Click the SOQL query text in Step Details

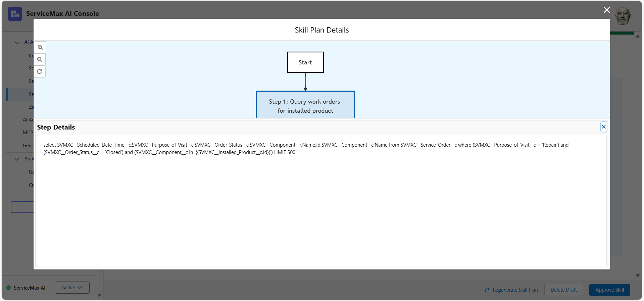click(x=306, y=149)
